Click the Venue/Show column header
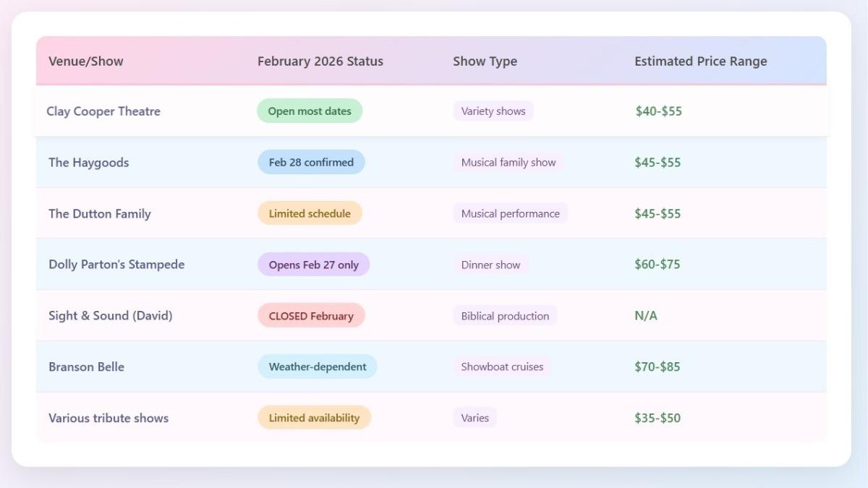 point(85,61)
